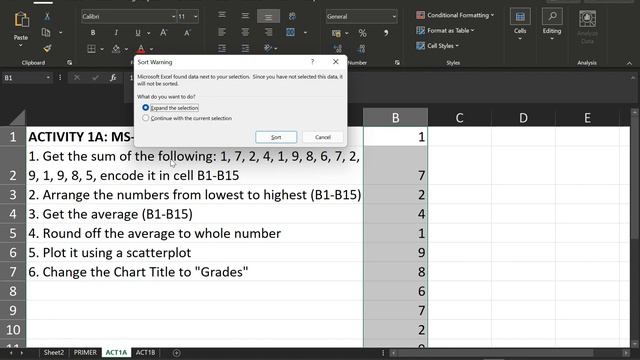
Task: Click the Sort button in dialog
Action: coord(276,137)
